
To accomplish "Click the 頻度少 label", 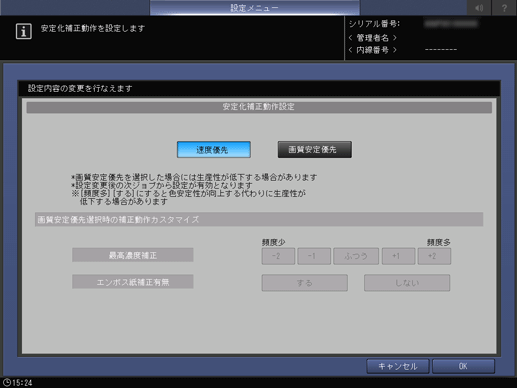I will coord(273,242).
